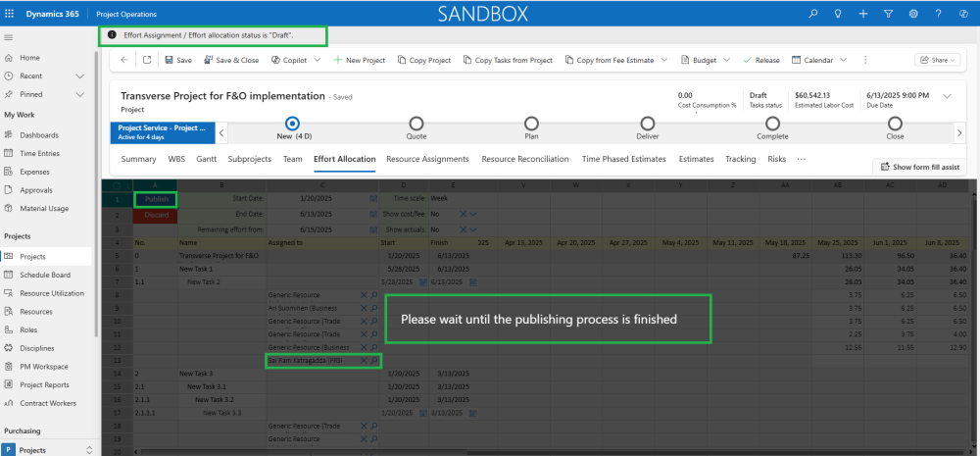Clear the Ari Suominen assignment with X
980x456 pixels.
[364, 308]
